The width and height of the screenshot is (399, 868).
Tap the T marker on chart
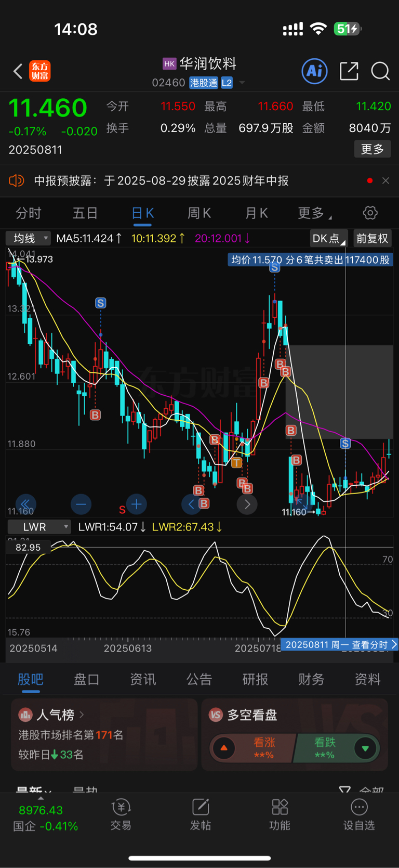237,462
